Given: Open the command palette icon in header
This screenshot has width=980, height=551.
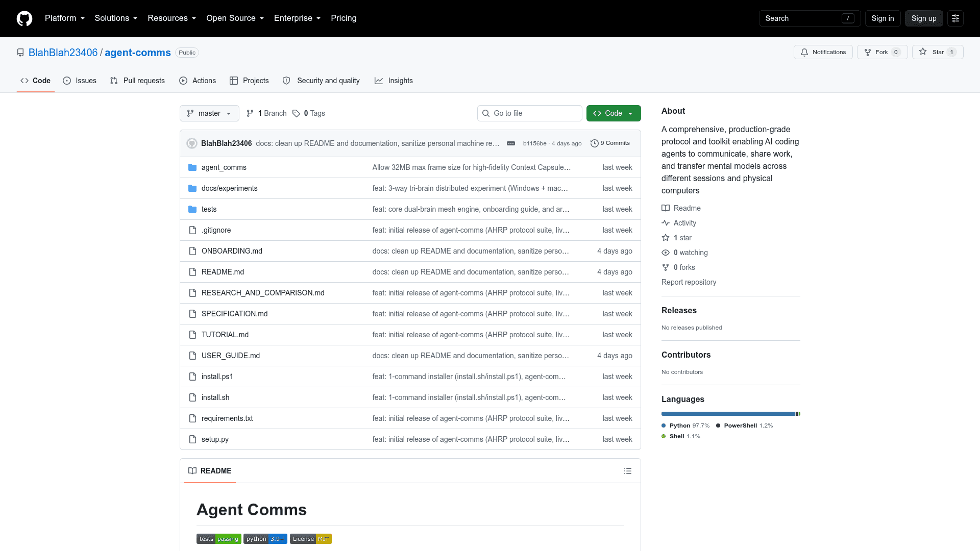Looking at the screenshot, I should [955, 18].
